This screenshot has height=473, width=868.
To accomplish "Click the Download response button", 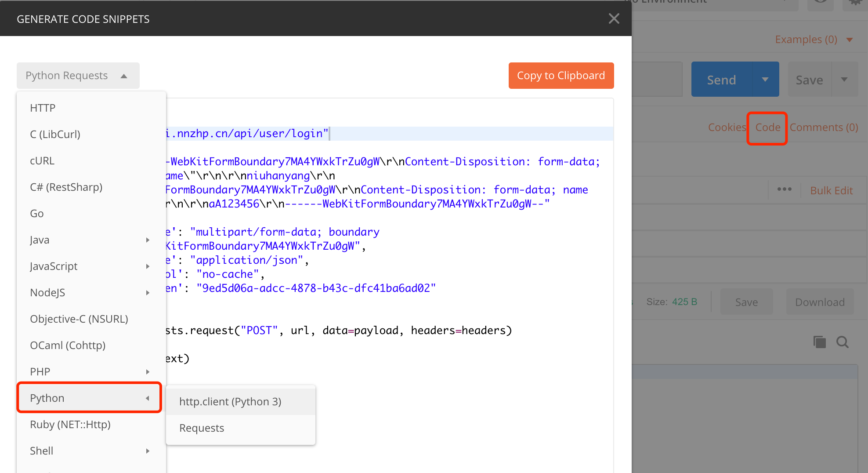I will (x=820, y=302).
